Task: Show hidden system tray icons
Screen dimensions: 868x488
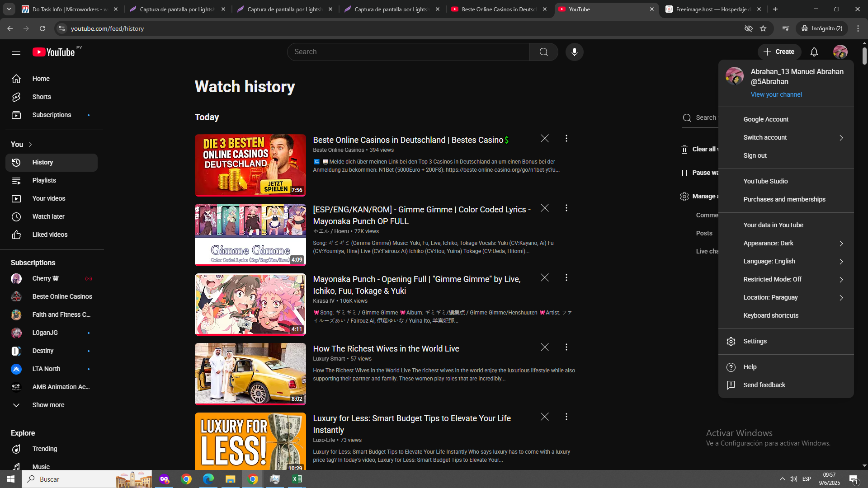Action: 782,479
